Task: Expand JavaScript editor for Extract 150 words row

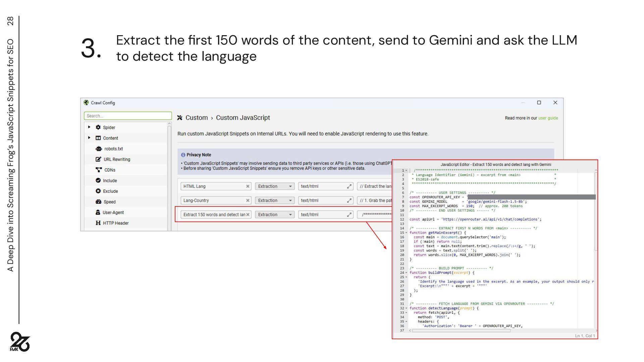Action: point(349,215)
